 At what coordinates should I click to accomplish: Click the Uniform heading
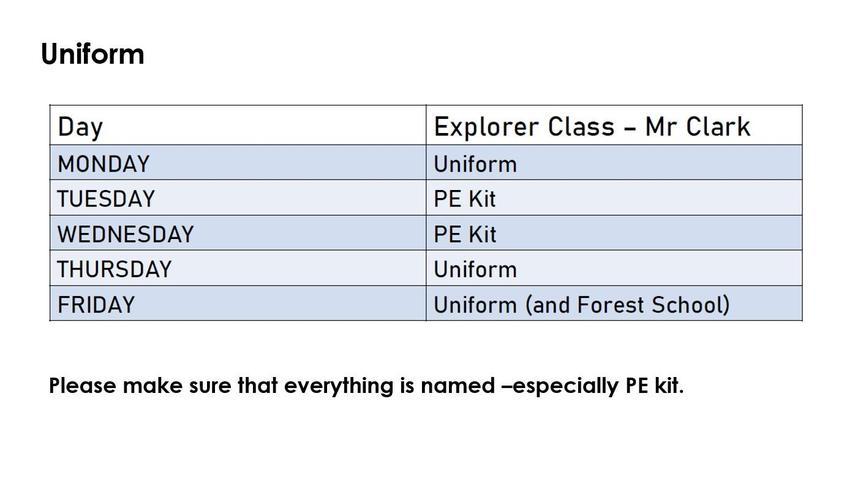tap(93, 55)
